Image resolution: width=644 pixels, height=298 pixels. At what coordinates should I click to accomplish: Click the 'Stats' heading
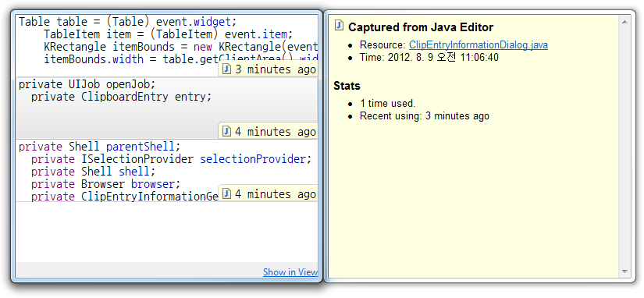[347, 86]
